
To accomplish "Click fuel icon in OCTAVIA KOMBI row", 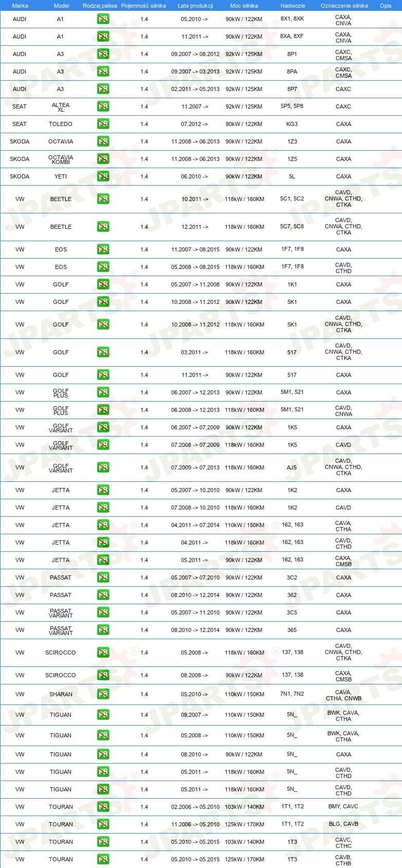I will [x=103, y=159].
